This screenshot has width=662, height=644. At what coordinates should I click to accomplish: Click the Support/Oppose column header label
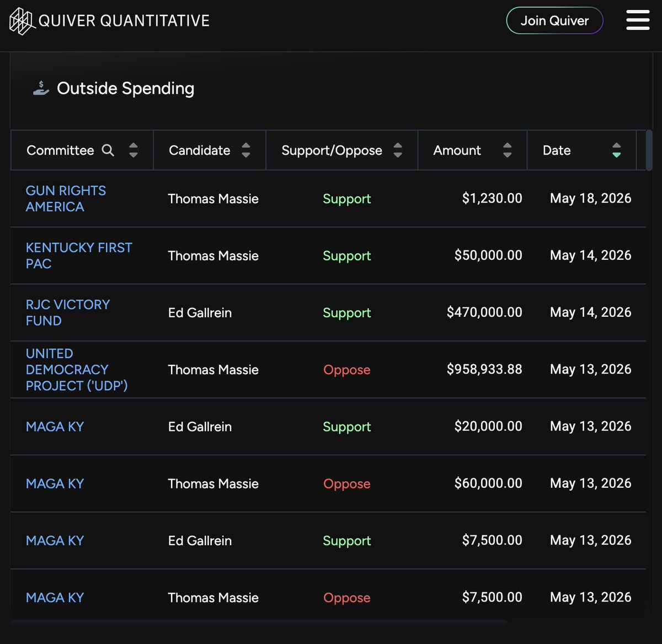coord(332,150)
